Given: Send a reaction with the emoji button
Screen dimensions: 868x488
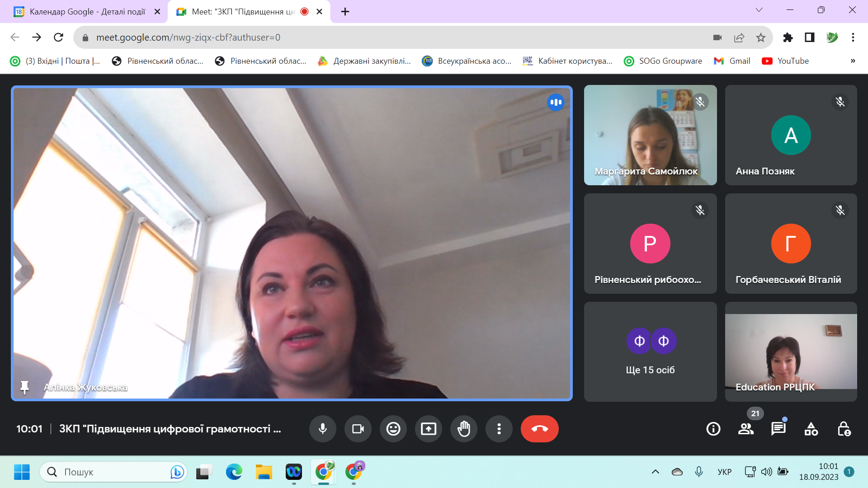Looking at the screenshot, I should [x=393, y=429].
